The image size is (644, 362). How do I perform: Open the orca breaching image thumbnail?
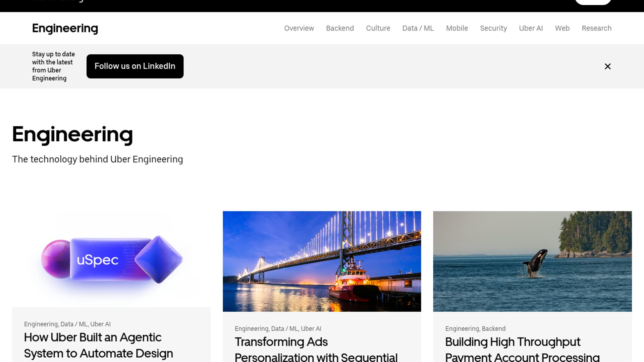click(x=532, y=261)
